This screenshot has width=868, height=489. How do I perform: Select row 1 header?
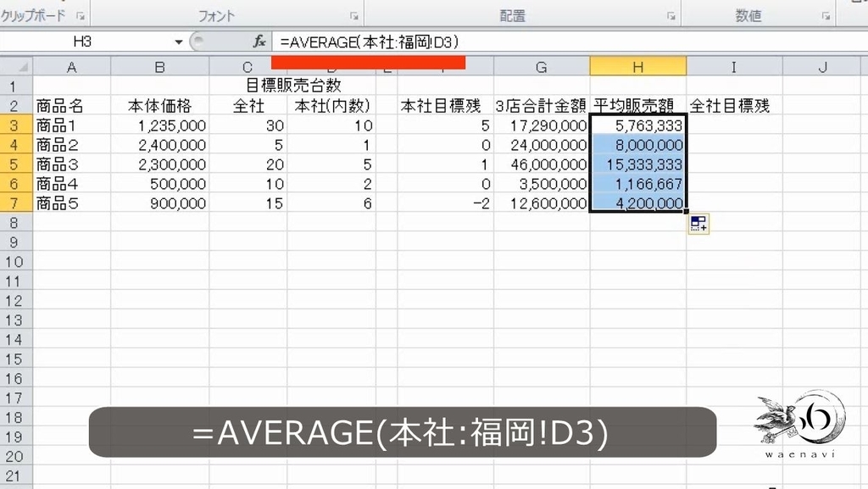point(16,86)
